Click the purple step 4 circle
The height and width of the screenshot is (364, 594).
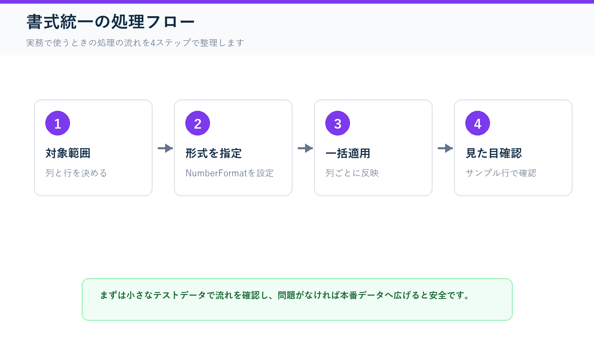click(477, 123)
